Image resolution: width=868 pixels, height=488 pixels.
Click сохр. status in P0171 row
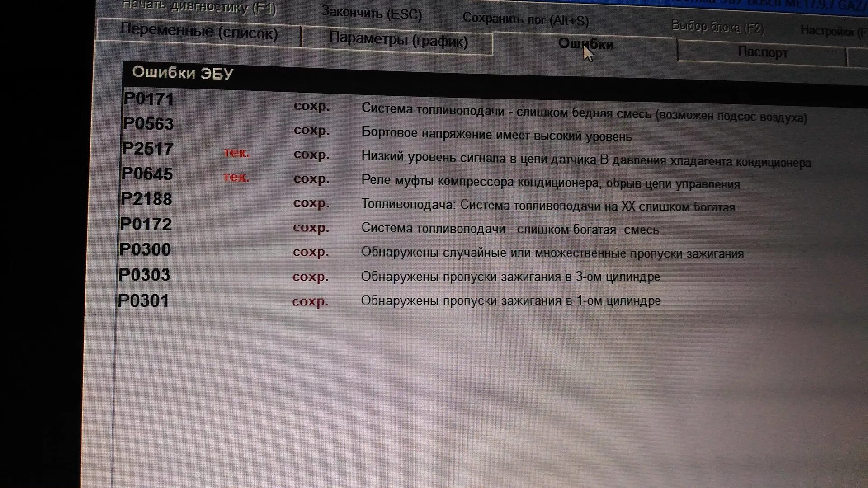(x=311, y=106)
